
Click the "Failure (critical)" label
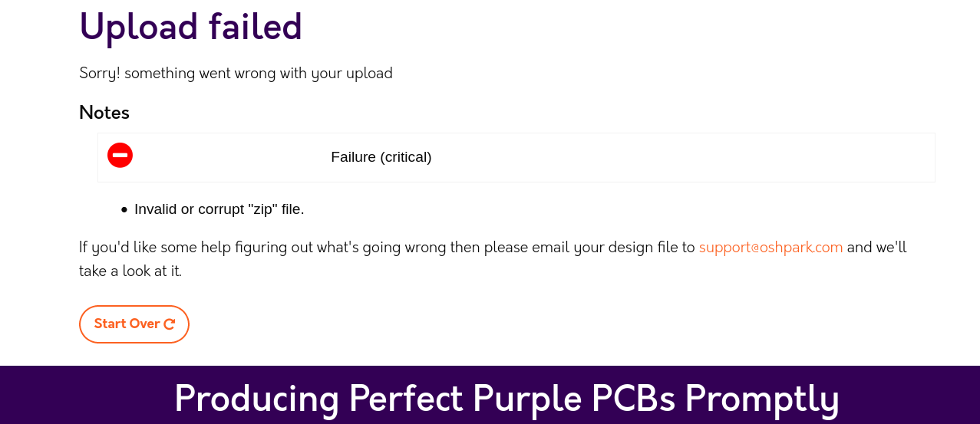click(381, 157)
